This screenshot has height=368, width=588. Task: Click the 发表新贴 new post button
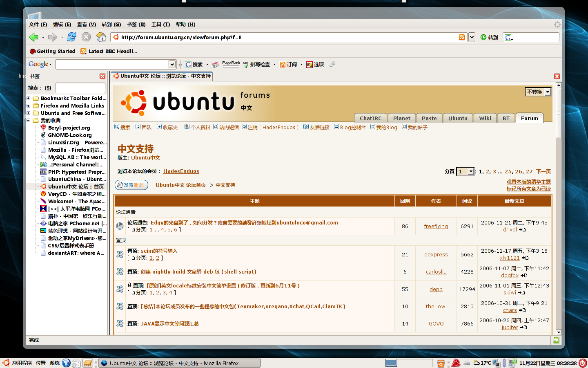131,185
